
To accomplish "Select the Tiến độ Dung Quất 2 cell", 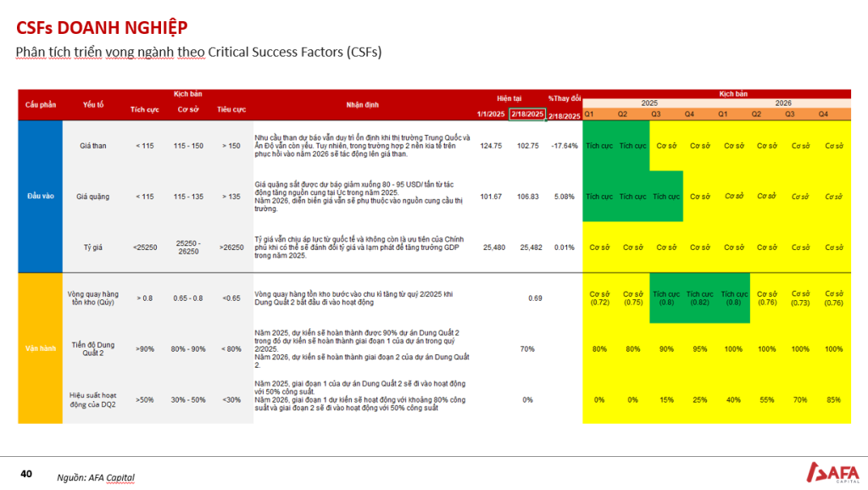I will 93,348.
